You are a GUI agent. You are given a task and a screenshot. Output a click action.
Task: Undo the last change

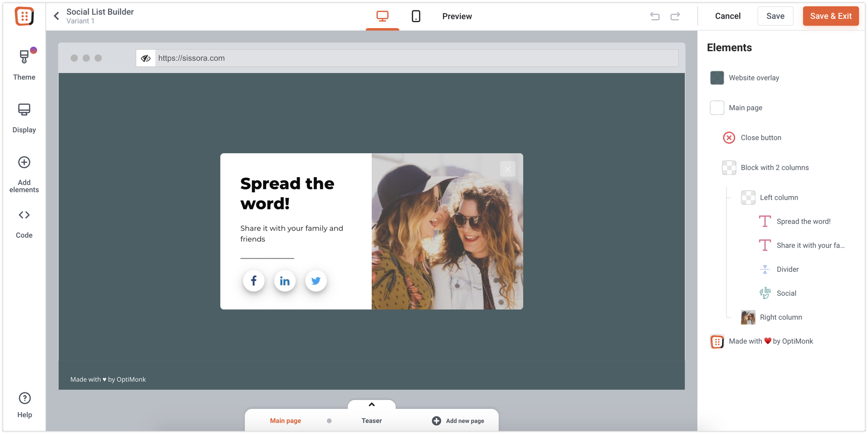click(x=655, y=16)
